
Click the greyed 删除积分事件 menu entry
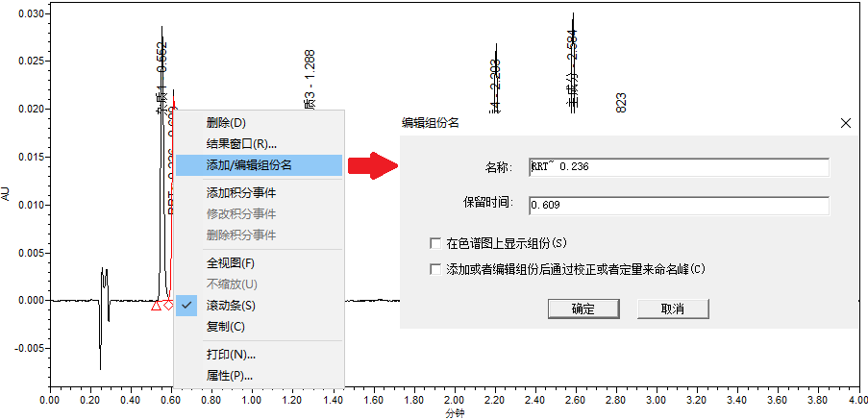[259, 235]
